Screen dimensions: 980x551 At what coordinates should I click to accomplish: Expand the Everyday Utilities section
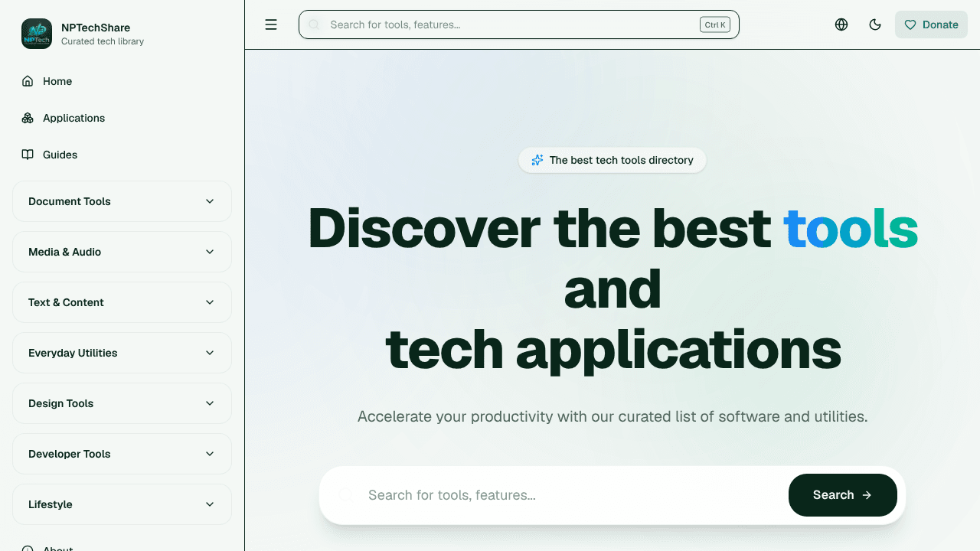point(122,353)
